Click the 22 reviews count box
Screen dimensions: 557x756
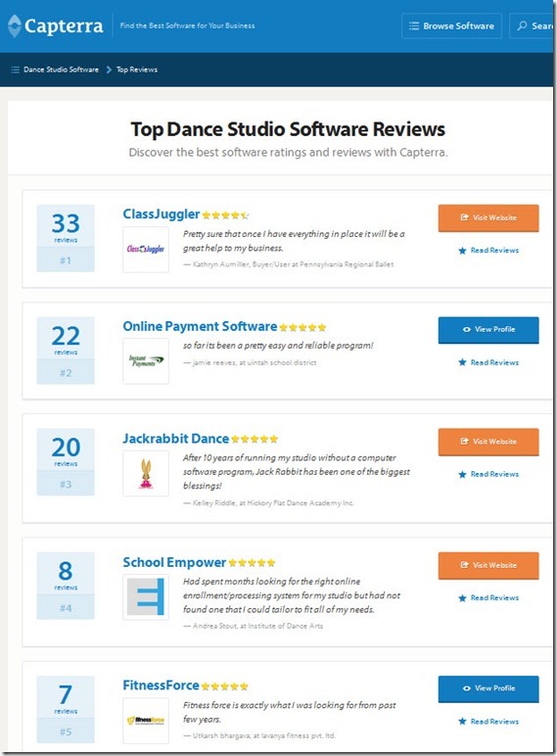pyautogui.click(x=66, y=339)
